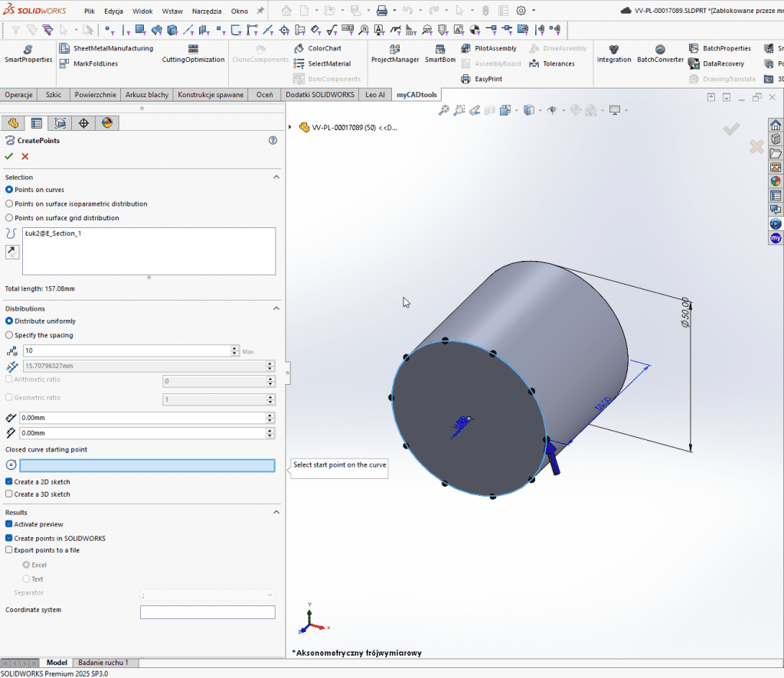Open BatchProperties tool
This screenshot has height=678, width=784.
[720, 48]
